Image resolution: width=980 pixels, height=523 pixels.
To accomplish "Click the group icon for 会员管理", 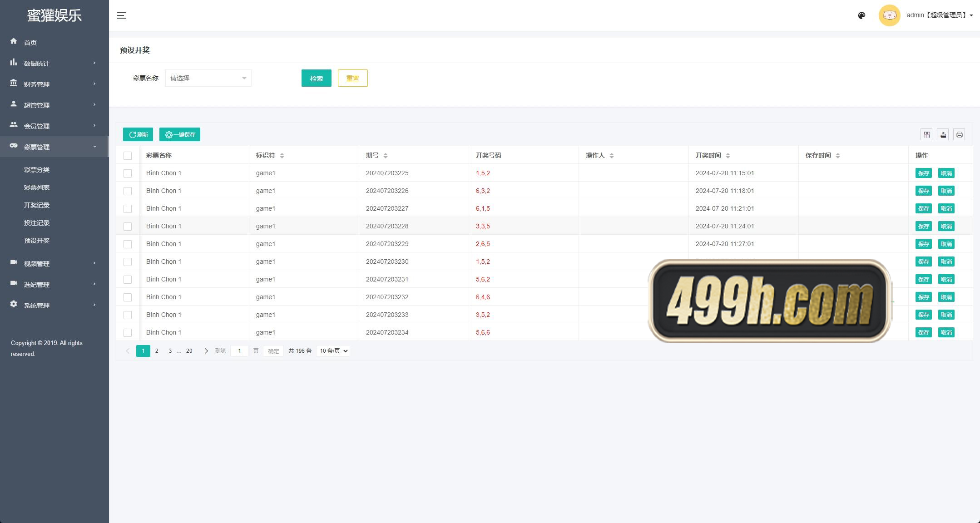I will click(x=14, y=125).
